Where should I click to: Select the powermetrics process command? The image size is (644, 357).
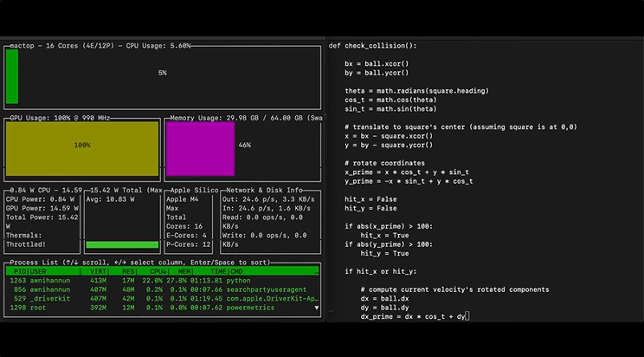250,308
